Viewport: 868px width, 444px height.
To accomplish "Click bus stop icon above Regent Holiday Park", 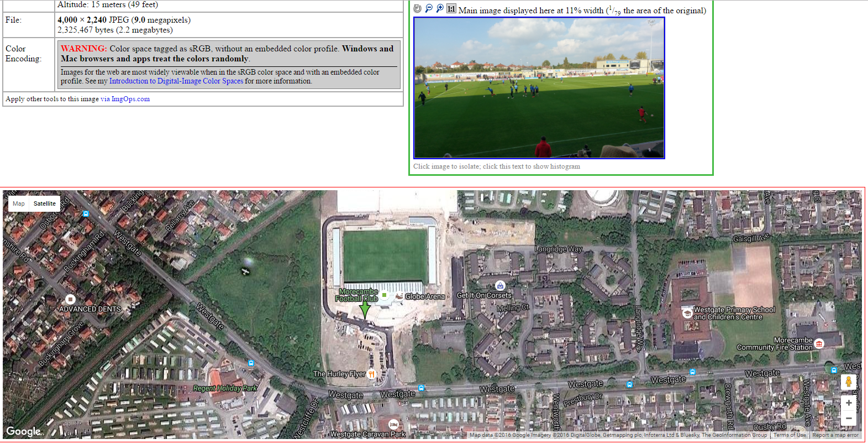I will tap(251, 363).
